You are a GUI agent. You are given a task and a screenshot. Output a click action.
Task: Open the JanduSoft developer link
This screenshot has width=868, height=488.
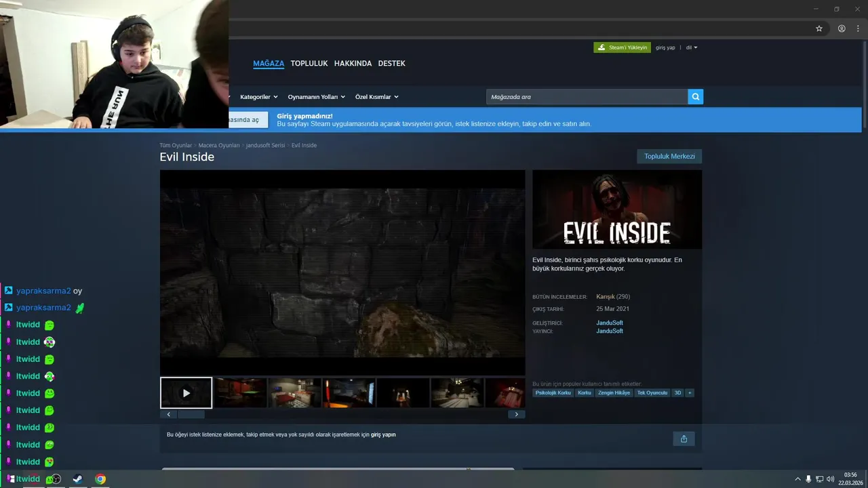[x=610, y=323]
